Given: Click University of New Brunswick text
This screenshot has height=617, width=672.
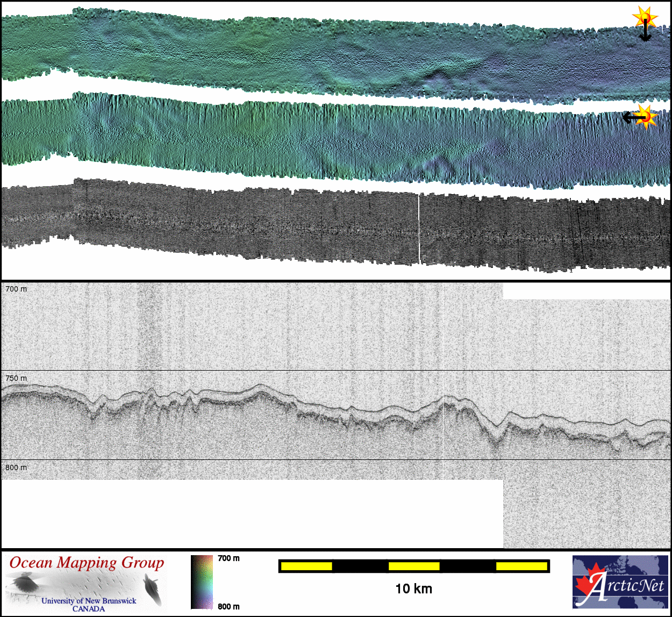Looking at the screenshot, I should tap(89, 601).
